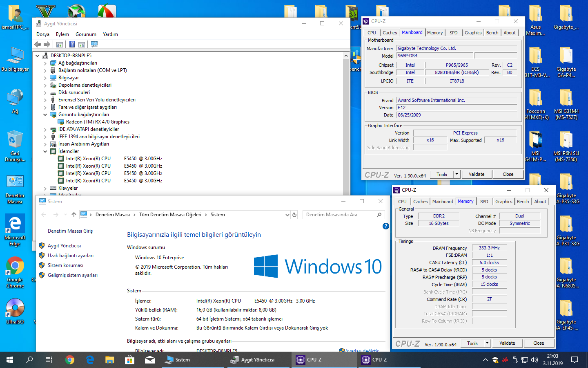The image size is (588, 368).
Task: Select the Microsoft Edge desktop shortcut
Action: tap(15, 230)
